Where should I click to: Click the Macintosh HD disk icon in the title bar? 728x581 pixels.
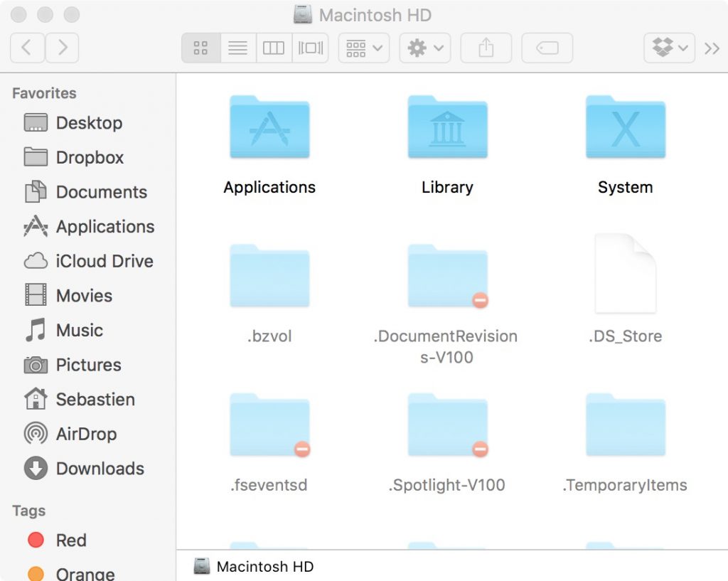[303, 15]
